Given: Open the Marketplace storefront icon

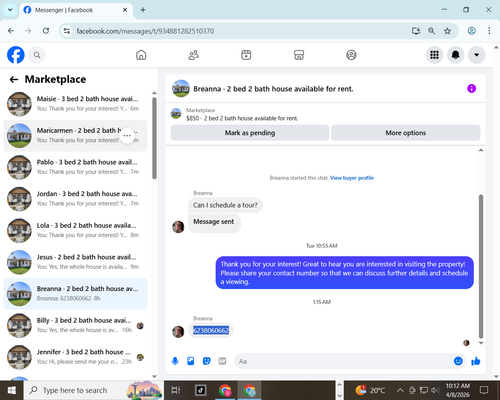Looking at the screenshot, I should tap(299, 55).
